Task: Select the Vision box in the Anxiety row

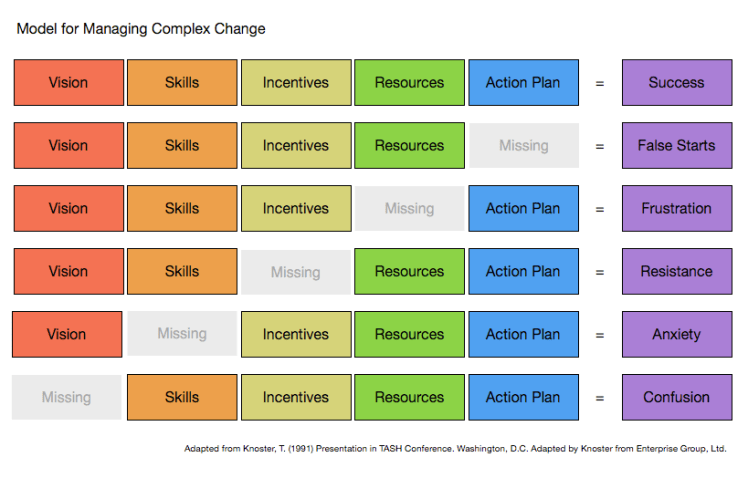Action: click(67, 334)
